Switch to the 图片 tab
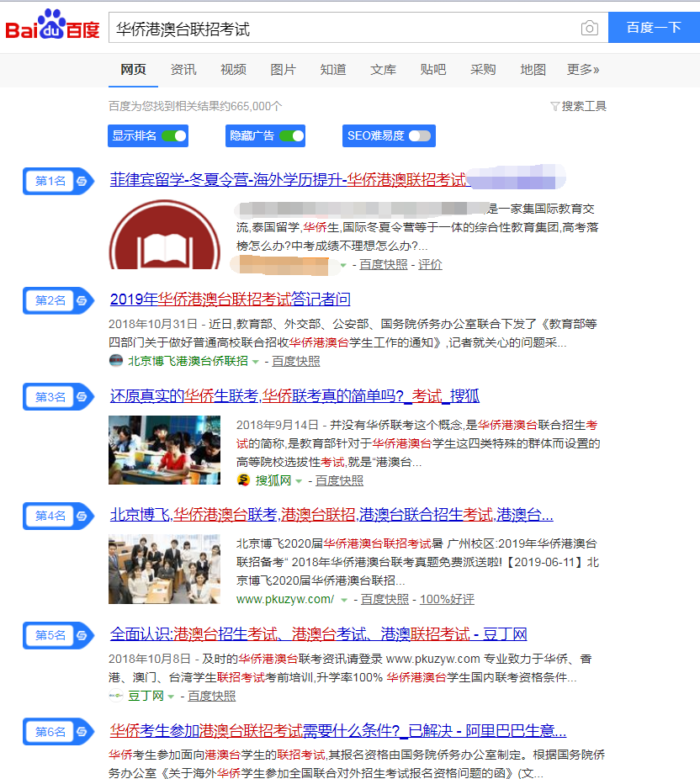Image resolution: width=700 pixels, height=779 pixels. pos(284,70)
